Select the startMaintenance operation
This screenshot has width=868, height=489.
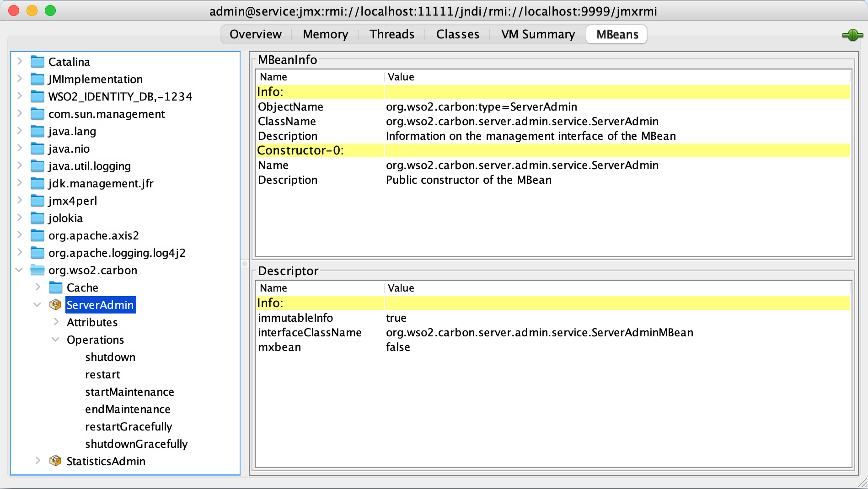coord(129,392)
